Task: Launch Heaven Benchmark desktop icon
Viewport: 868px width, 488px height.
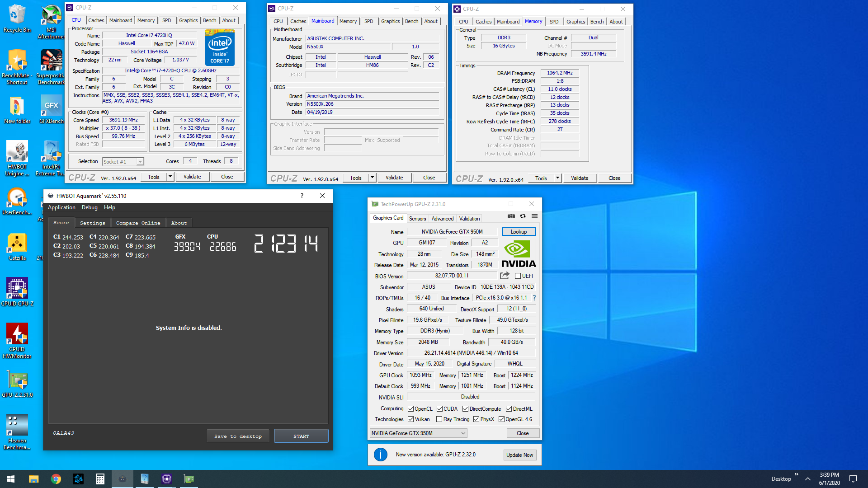Action: coord(17,432)
